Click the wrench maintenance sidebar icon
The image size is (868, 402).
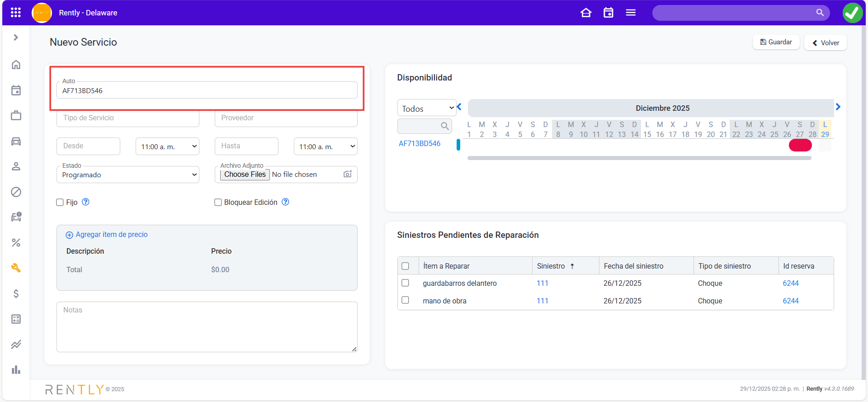coord(16,268)
